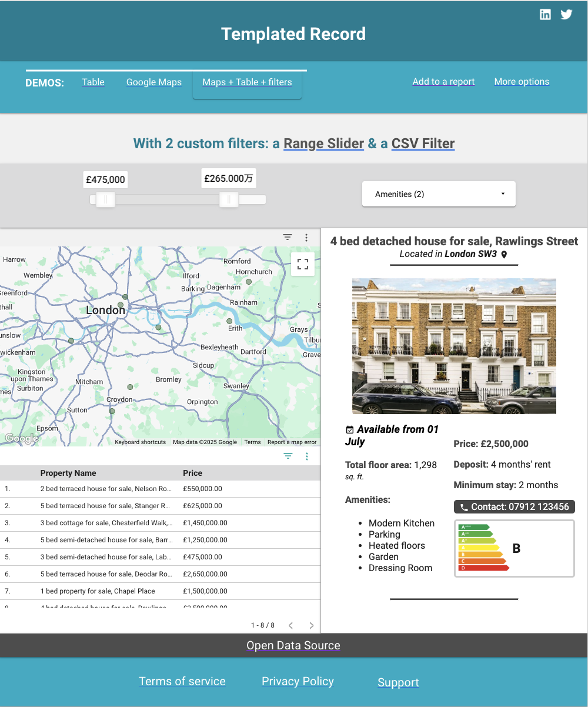Viewport: 588px width, 707px height.
Task: Click the filter icon above the map
Action: (288, 237)
